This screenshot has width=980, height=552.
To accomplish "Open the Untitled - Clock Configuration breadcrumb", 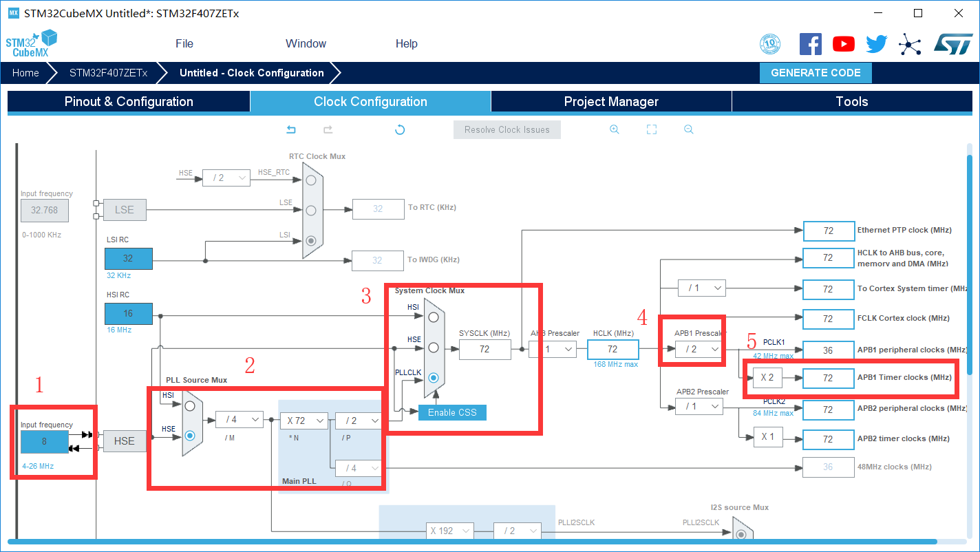I will point(252,73).
